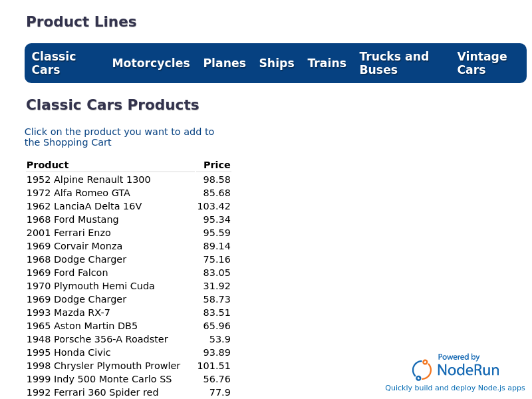Choose 1948 Porsche 356-A Roadster

click(128, 339)
